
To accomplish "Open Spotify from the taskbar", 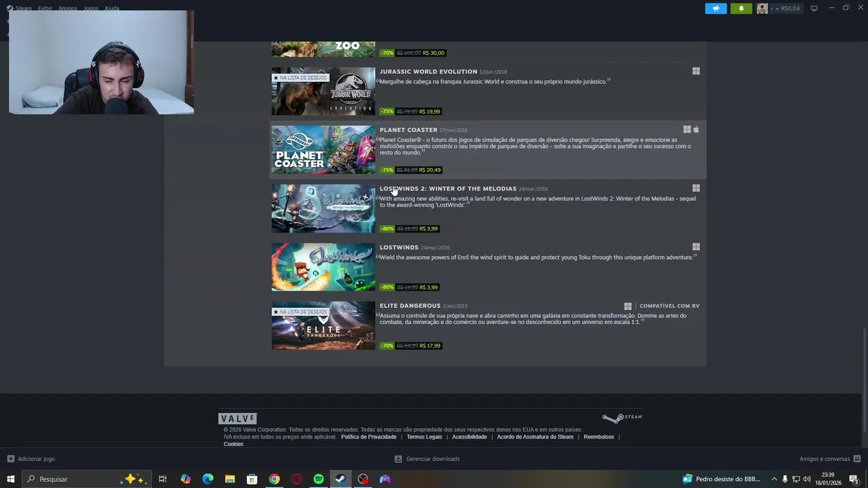I will pyautogui.click(x=319, y=479).
